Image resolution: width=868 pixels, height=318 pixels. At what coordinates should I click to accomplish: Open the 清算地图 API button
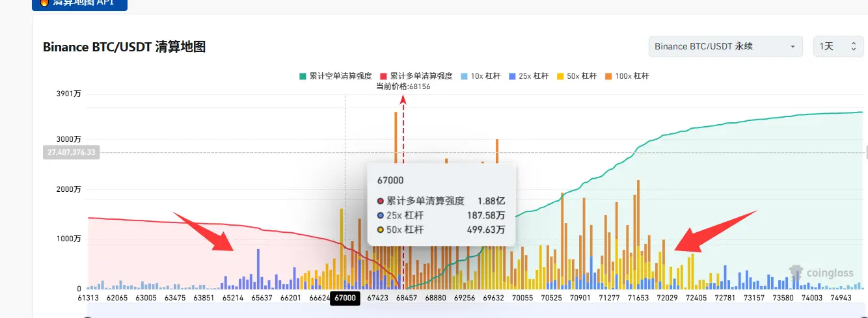[79, 3]
